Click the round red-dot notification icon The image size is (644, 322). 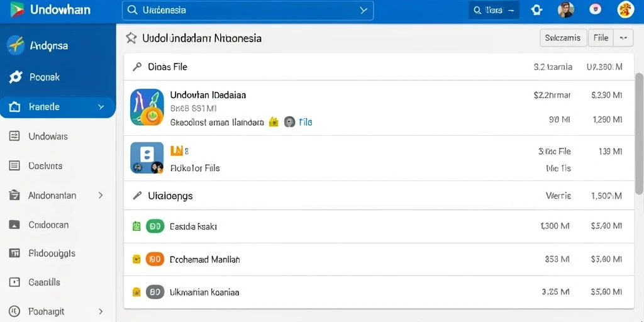pyautogui.click(x=595, y=10)
